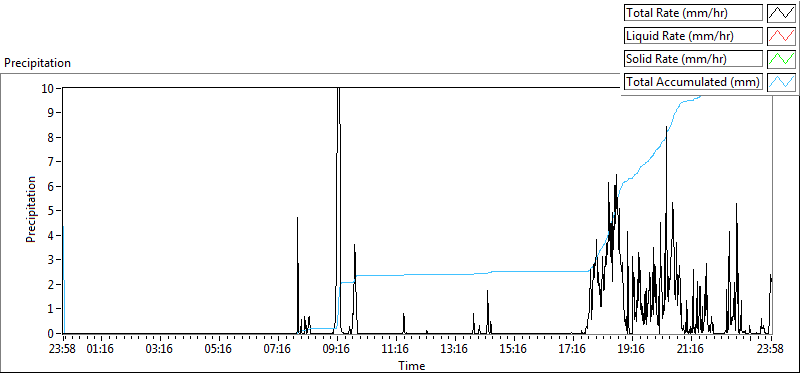Image resolution: width=800 pixels, height=373 pixels.
Task: Click the y-axis maximum value 10
Action: pyautogui.click(x=48, y=88)
